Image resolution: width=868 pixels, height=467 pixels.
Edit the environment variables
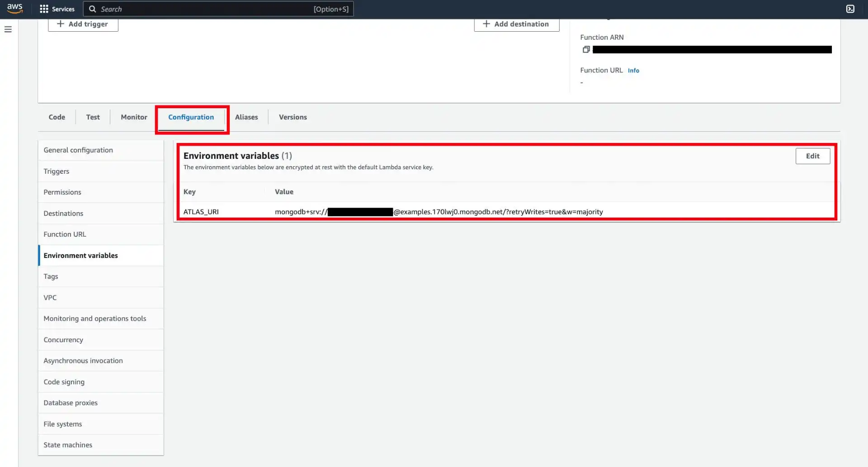coord(812,156)
